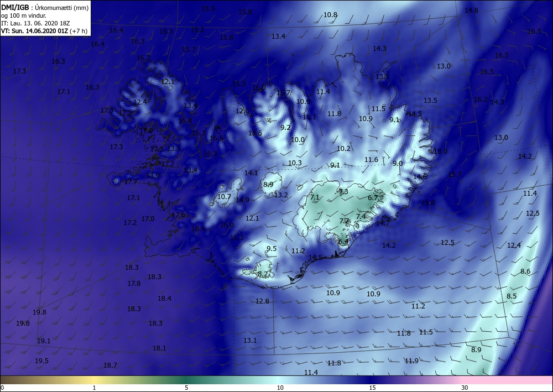Click the map value 17.7
553x392 pixels.
pyautogui.click(x=131, y=182)
